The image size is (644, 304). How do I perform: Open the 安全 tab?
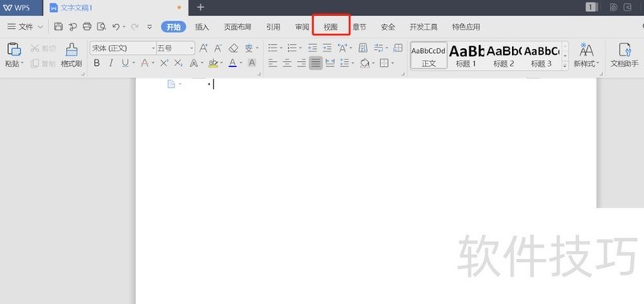pos(388,27)
